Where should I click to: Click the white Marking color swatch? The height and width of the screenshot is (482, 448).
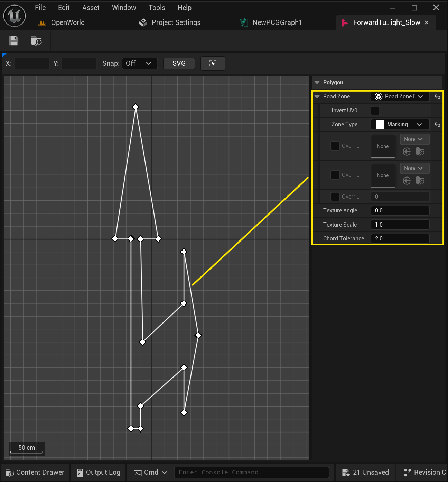pos(380,125)
